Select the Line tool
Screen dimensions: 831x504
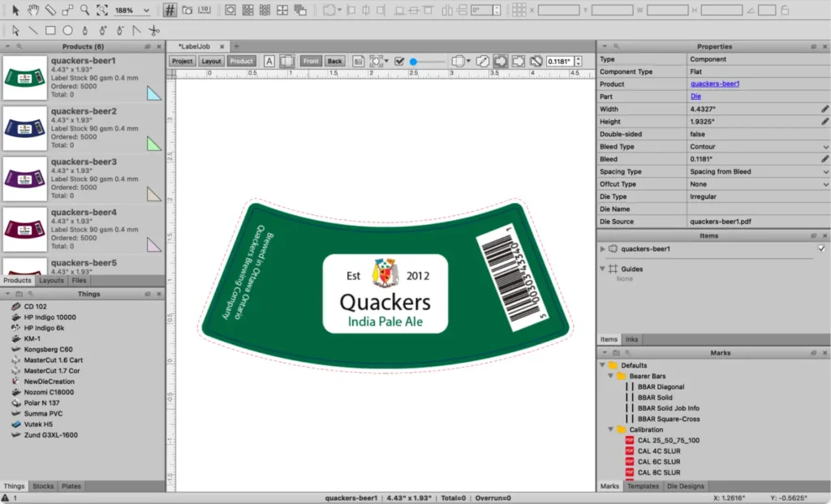pos(33,31)
